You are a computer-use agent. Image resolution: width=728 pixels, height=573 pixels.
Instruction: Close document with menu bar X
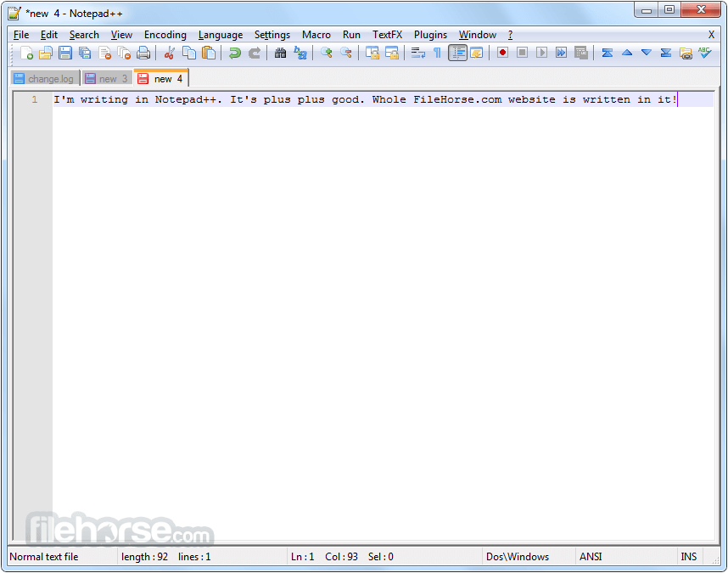click(711, 35)
